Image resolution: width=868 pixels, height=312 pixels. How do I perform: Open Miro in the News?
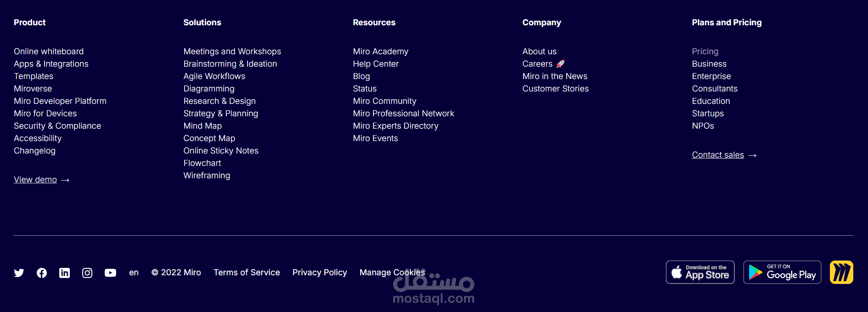555,76
